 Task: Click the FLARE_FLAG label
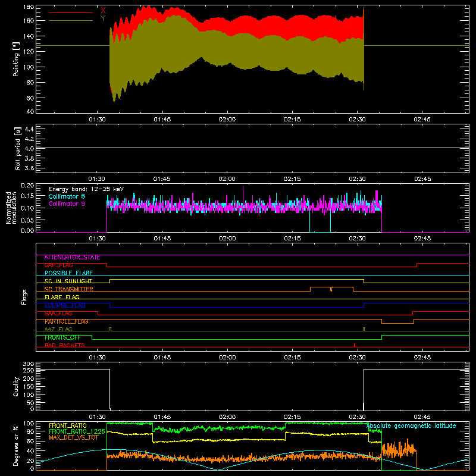point(62,297)
